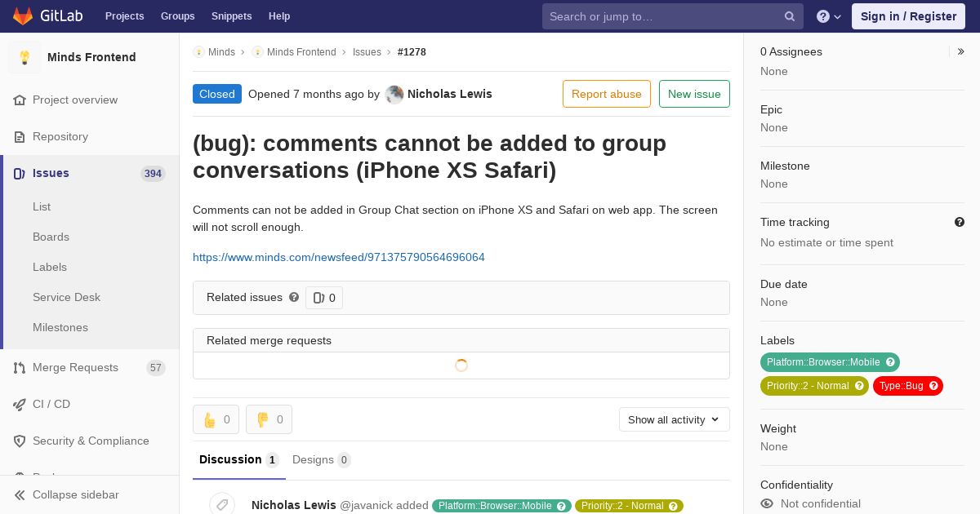980x514 pixels.
Task: Select Issues in the sidebar
Action: pyautogui.click(x=51, y=173)
